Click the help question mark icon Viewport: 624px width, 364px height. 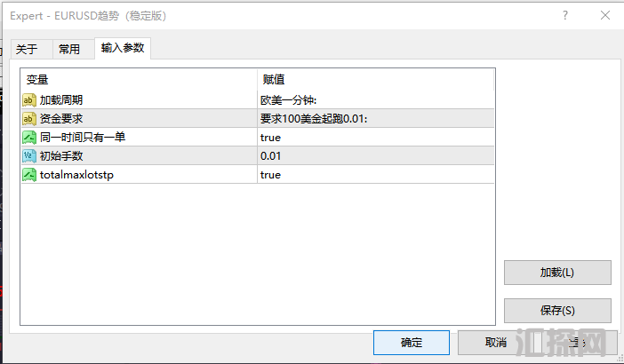tap(565, 15)
